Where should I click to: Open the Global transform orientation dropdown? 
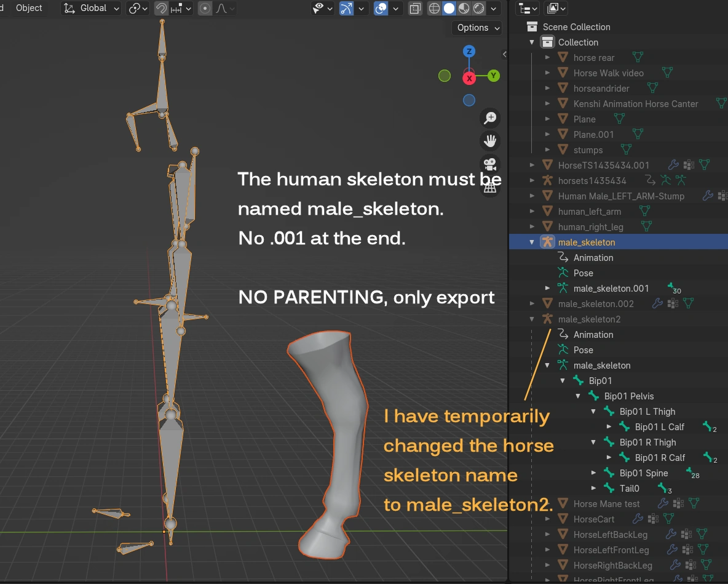click(92, 9)
